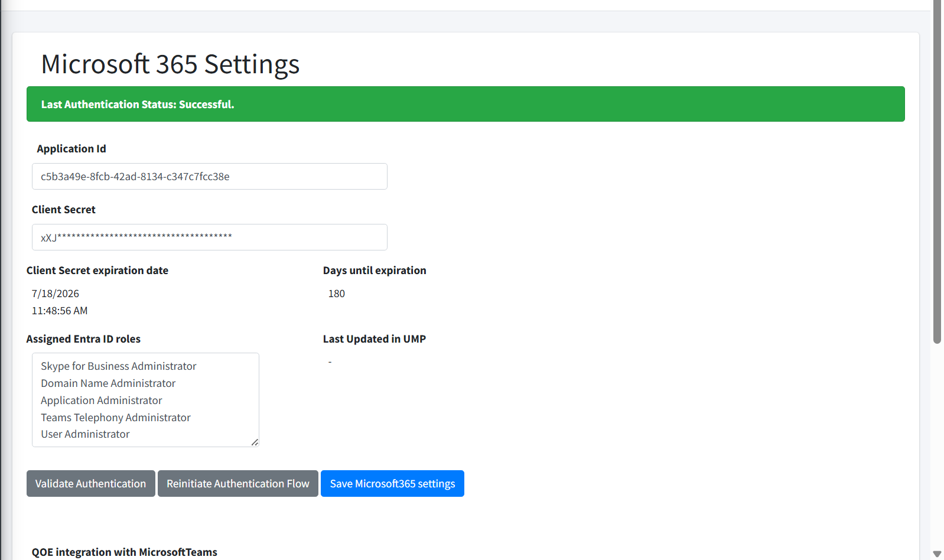Click QOE integration with MicrosoftTeams heading
Screen dimensions: 944x560
coord(124,552)
